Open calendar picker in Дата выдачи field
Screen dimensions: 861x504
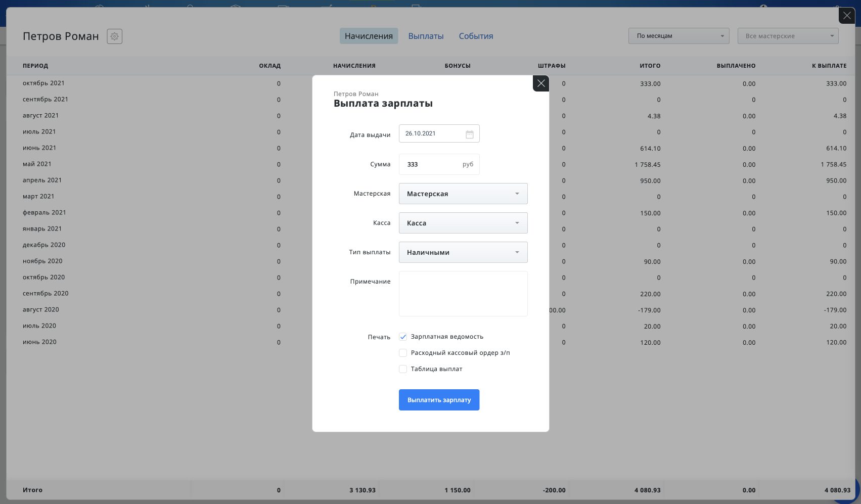[470, 134]
